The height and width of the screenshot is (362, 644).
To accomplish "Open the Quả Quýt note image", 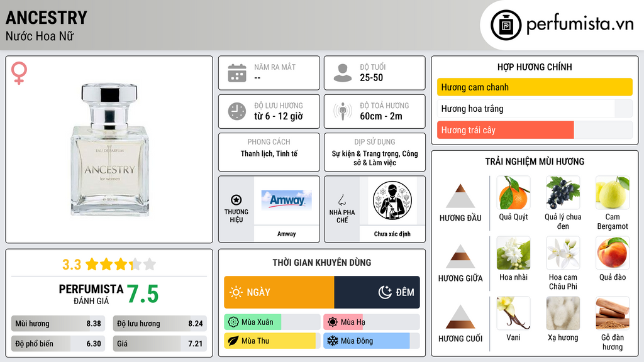I will [513, 192].
